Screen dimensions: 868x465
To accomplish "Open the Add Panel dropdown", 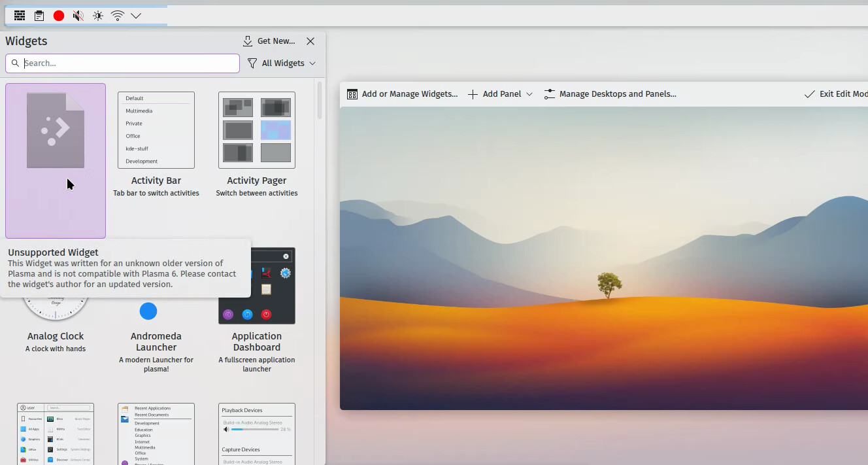I will (500, 94).
